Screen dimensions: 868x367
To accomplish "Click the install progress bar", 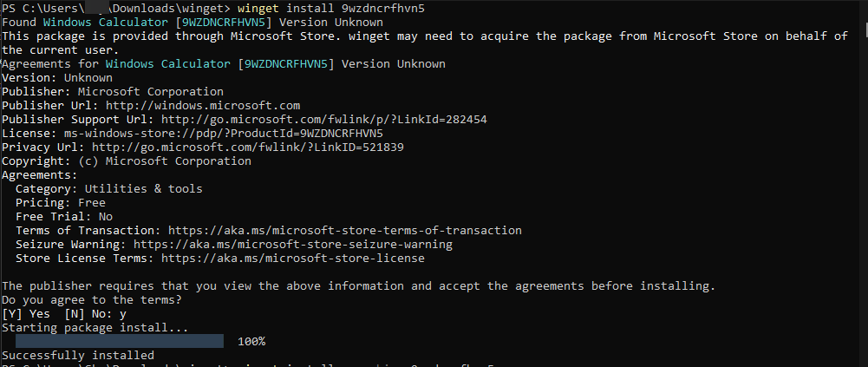I will (x=119, y=342).
